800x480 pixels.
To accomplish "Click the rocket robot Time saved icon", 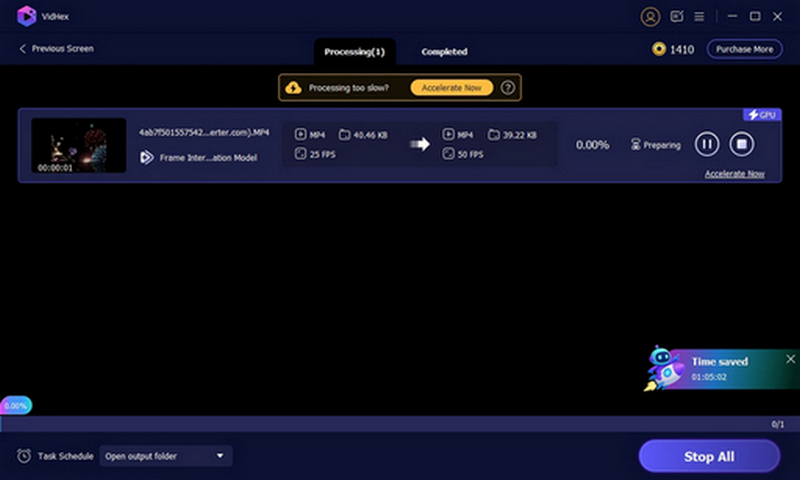I will pyautogui.click(x=662, y=368).
